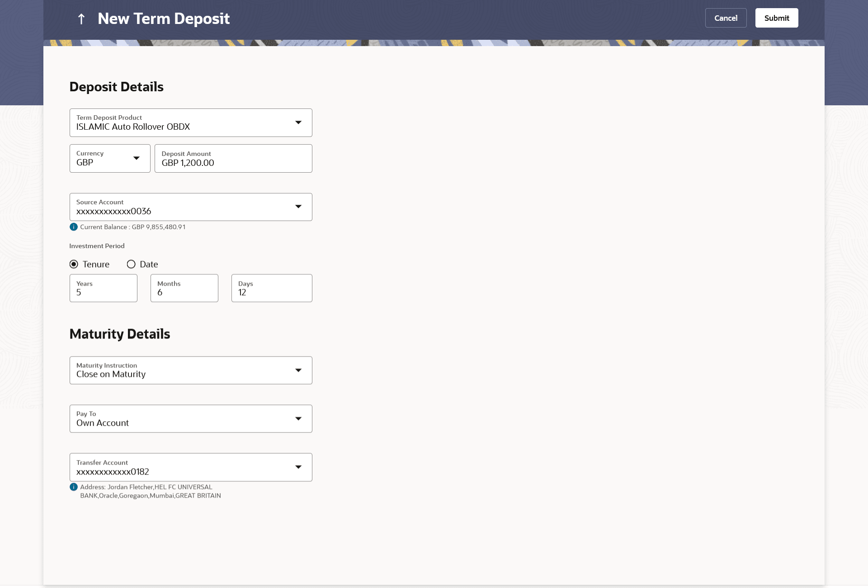
Task: Click info icon beside transfer account address
Action: pyautogui.click(x=74, y=487)
